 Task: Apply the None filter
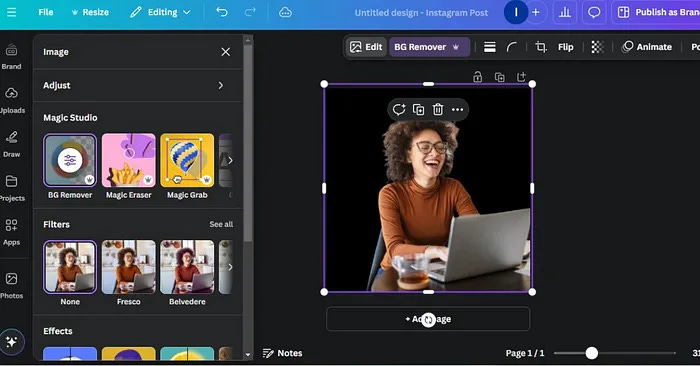[70, 267]
